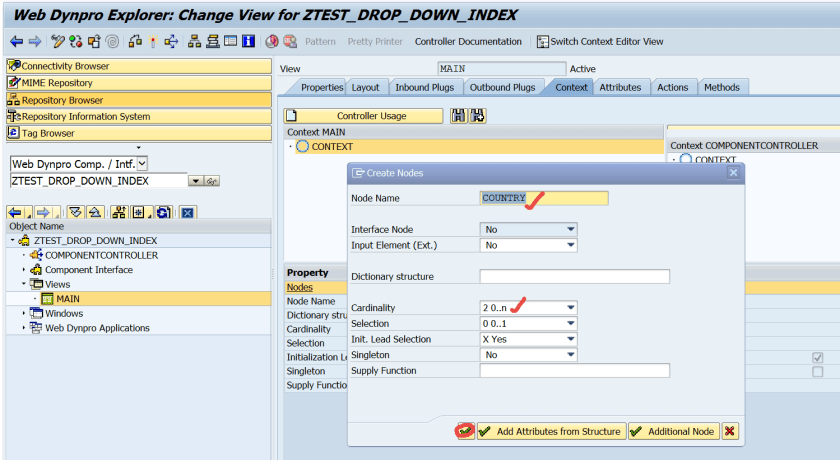Click the object list Forward navigation arrow
The height and width of the screenshot is (460, 840).
(43, 213)
